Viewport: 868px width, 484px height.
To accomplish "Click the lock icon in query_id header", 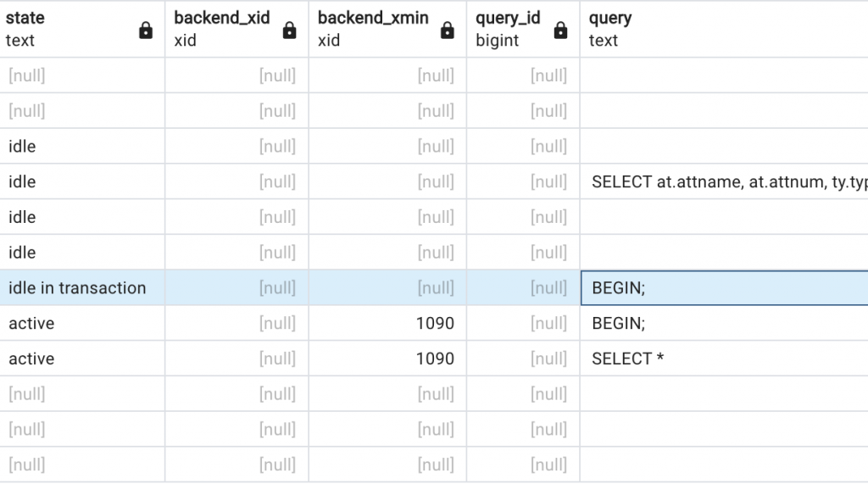I will tap(561, 30).
